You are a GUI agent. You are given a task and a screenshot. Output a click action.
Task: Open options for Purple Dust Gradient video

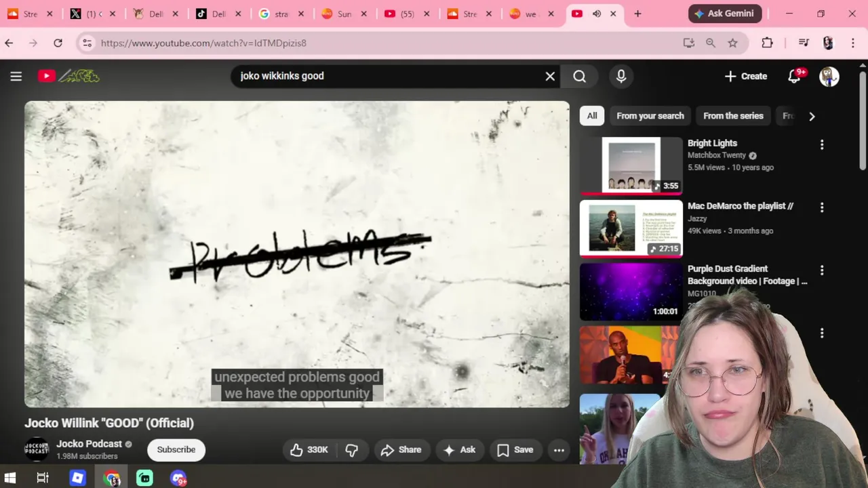coord(822,270)
